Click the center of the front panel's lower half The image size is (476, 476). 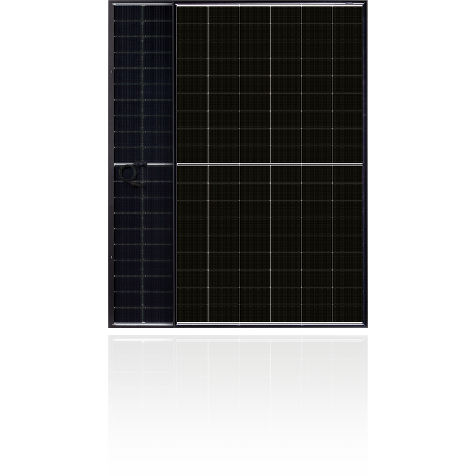pyautogui.click(x=270, y=243)
